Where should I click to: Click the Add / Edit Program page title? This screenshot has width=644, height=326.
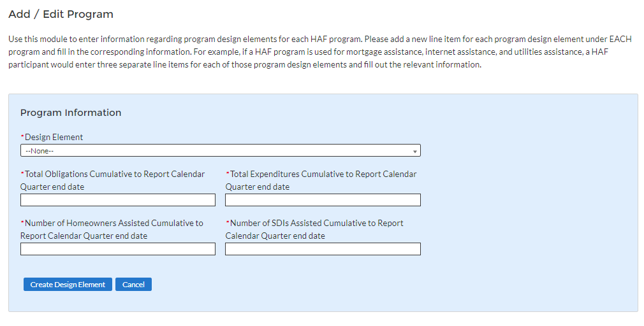[x=61, y=14]
